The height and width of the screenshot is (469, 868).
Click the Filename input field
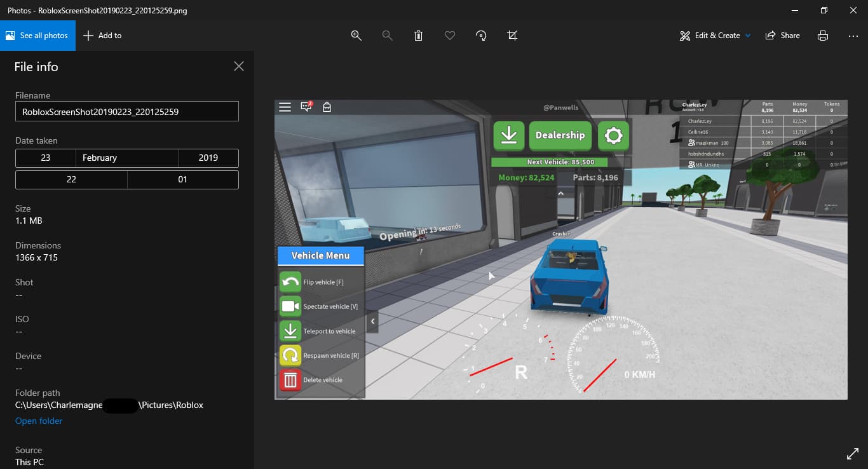click(x=127, y=111)
